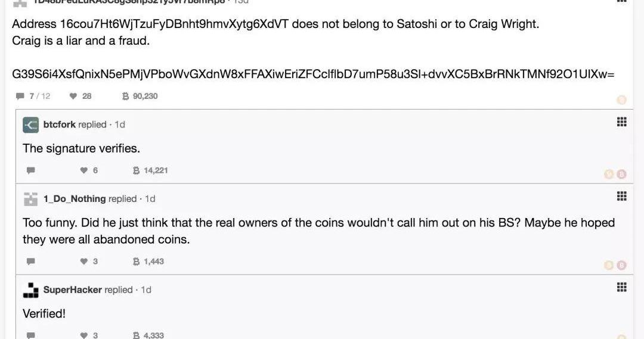Visit SuperHacker's profile via username

point(73,290)
